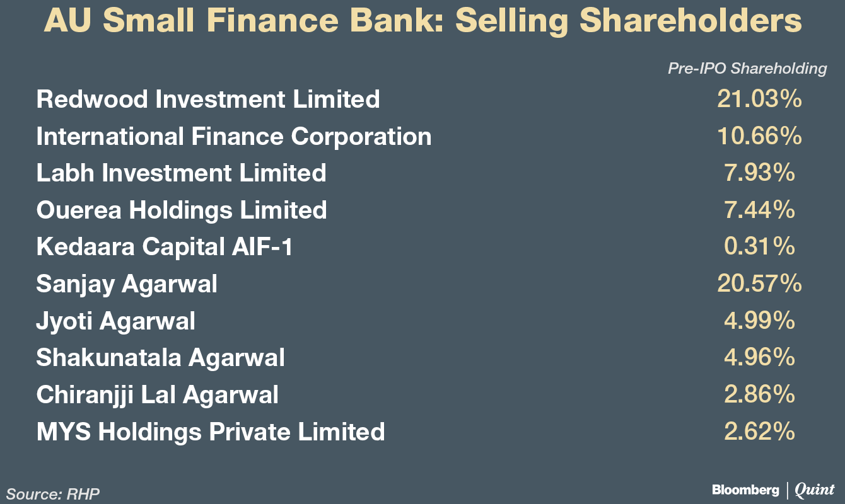Click the 2.62% shareholding figure
The image size is (845, 504).
tap(759, 432)
